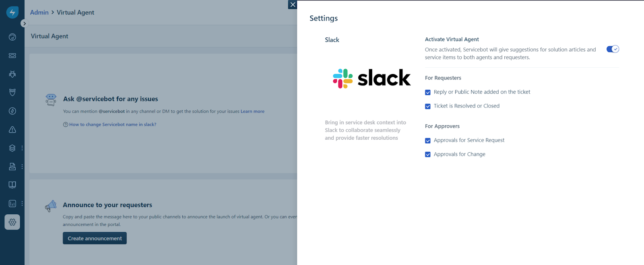This screenshot has width=644, height=265.
Task: Toggle the Activate Virtual Agent switch
Action: tap(613, 49)
